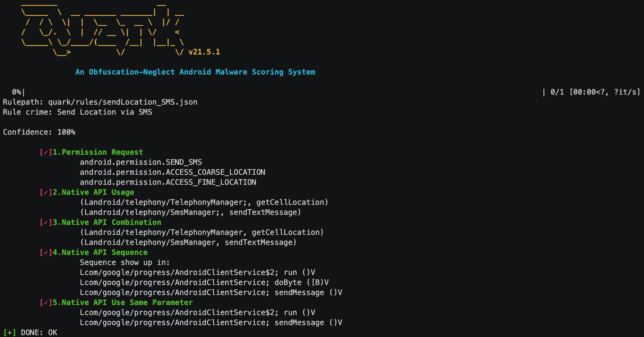Click the Obfuscation-Neglect Android Malware tagline
The image size is (644, 337).
click(195, 72)
